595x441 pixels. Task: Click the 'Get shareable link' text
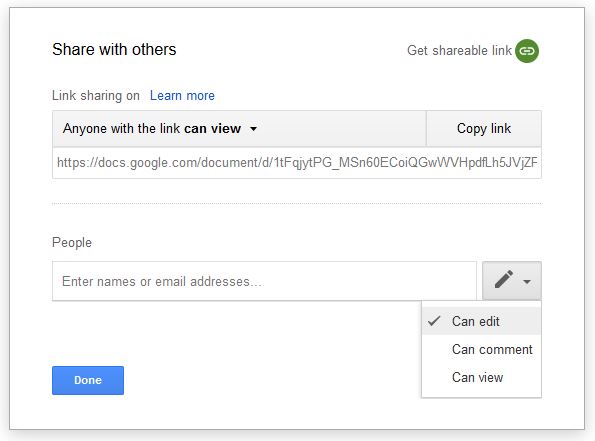tap(459, 50)
